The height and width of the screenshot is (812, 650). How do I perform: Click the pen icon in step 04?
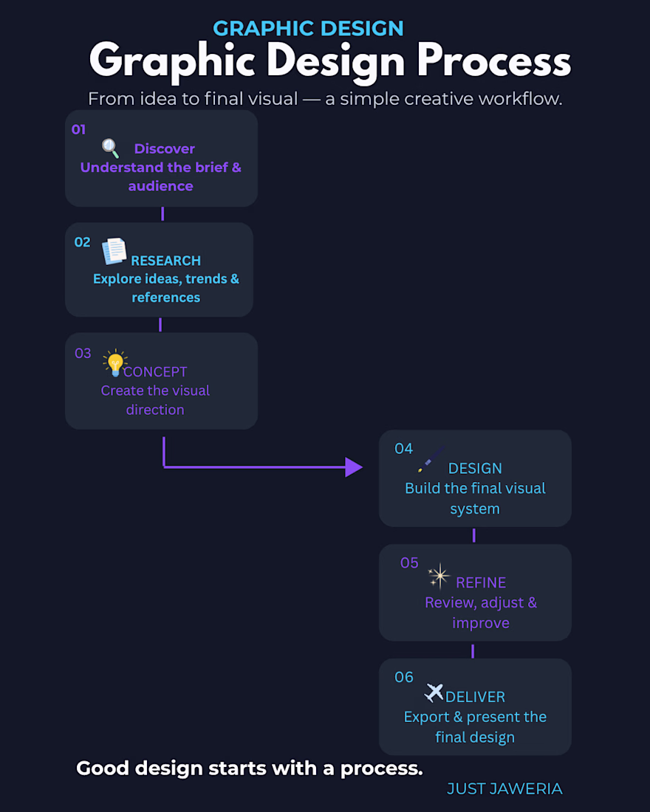431,459
